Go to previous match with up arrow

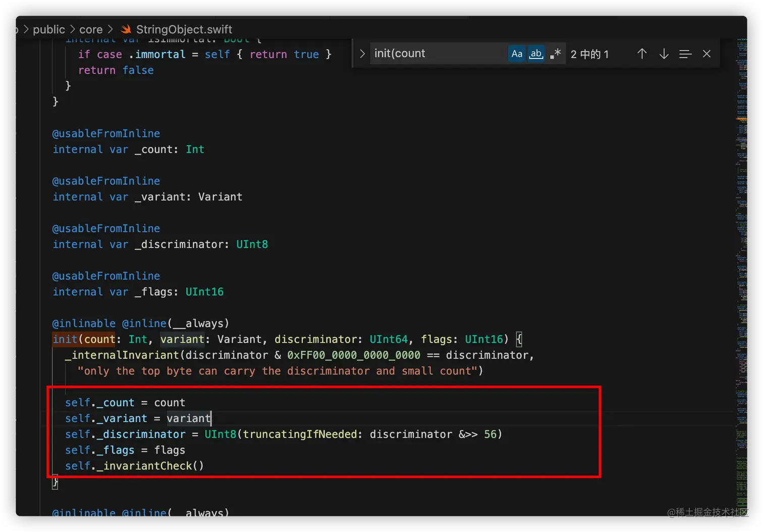pos(642,54)
